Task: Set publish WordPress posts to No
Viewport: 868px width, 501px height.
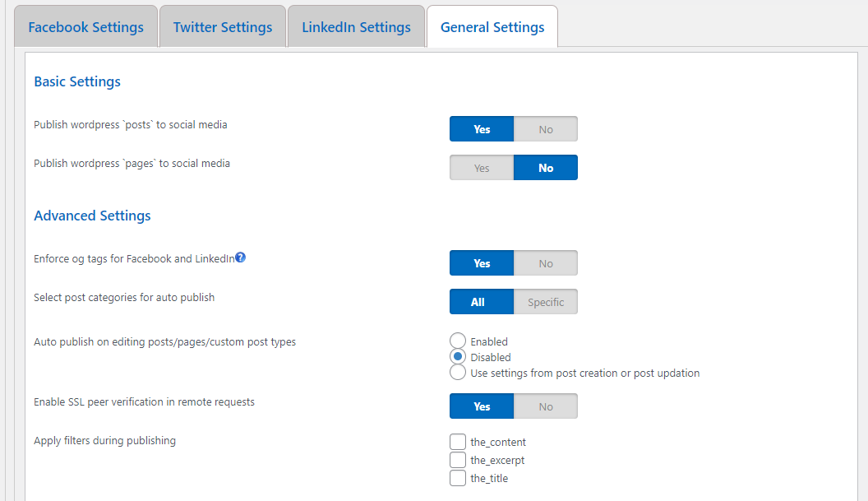Action: point(546,129)
